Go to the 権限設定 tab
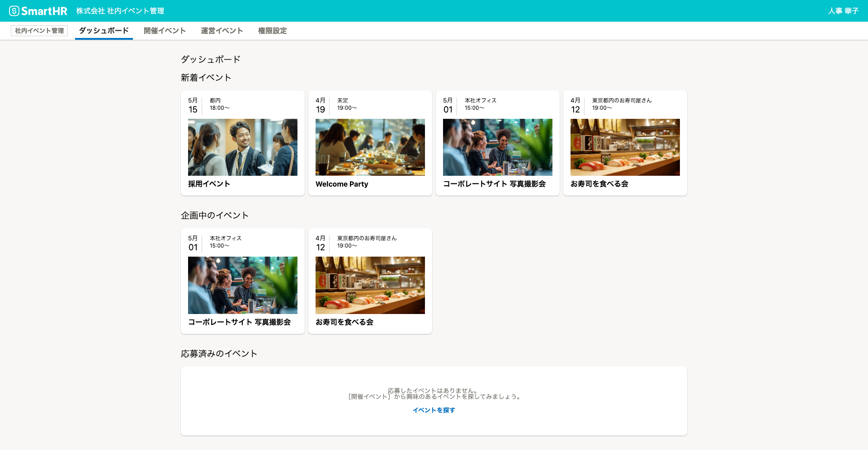The image size is (868, 450). pyautogui.click(x=272, y=31)
